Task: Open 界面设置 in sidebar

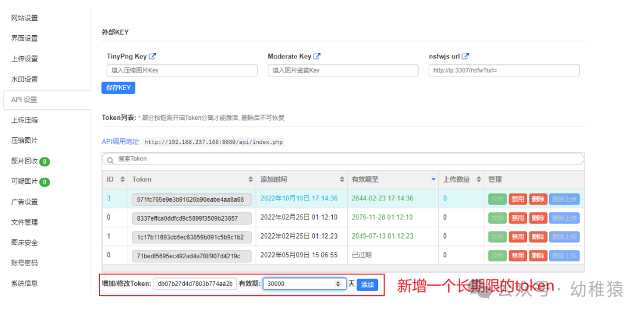Action: [24, 39]
